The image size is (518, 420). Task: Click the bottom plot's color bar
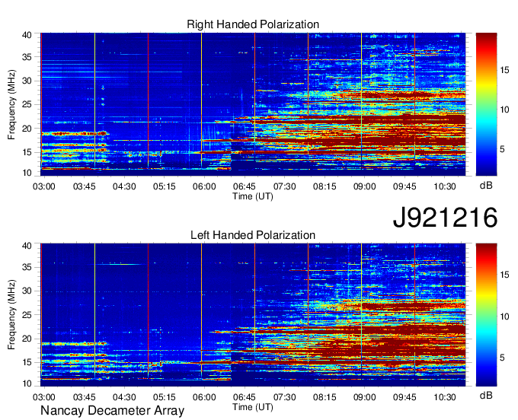coord(486,315)
